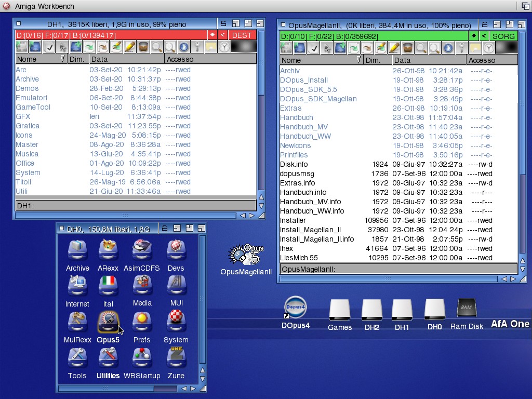Select the Emulatori folder in DH1 list
This screenshot has height=399, width=532.
pyautogui.click(x=32, y=98)
